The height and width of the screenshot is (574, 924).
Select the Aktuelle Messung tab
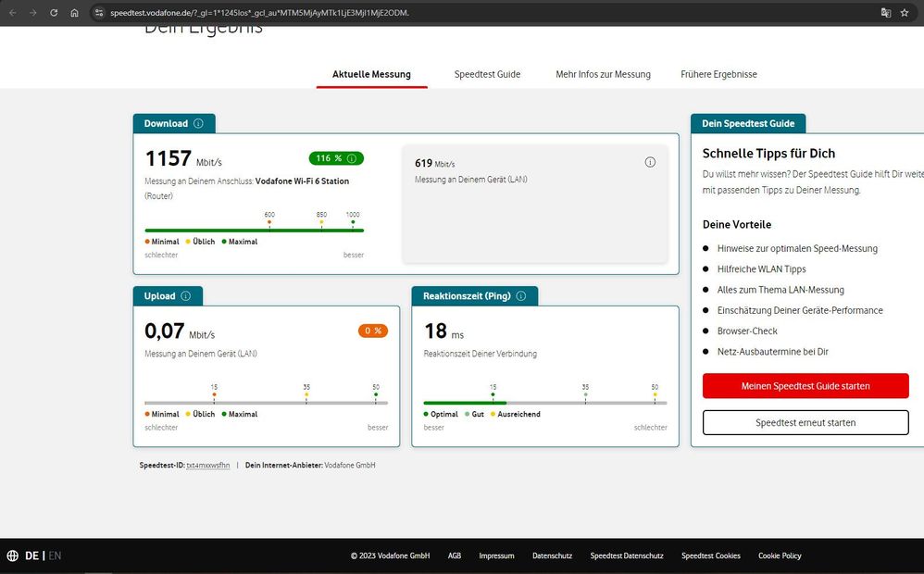(371, 74)
